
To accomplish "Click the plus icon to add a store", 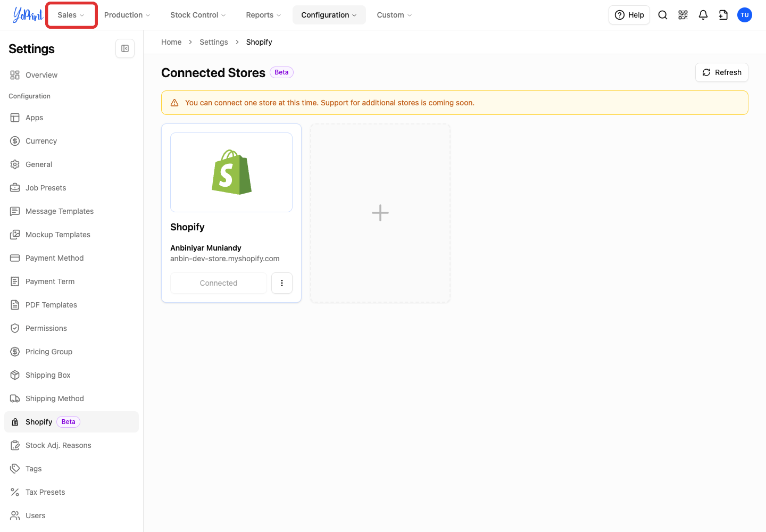I will [380, 213].
